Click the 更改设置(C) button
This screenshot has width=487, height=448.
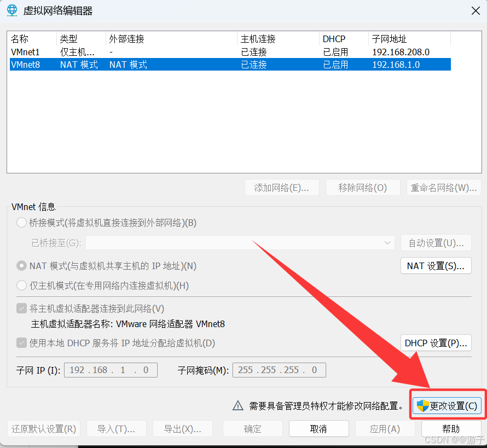click(x=447, y=405)
